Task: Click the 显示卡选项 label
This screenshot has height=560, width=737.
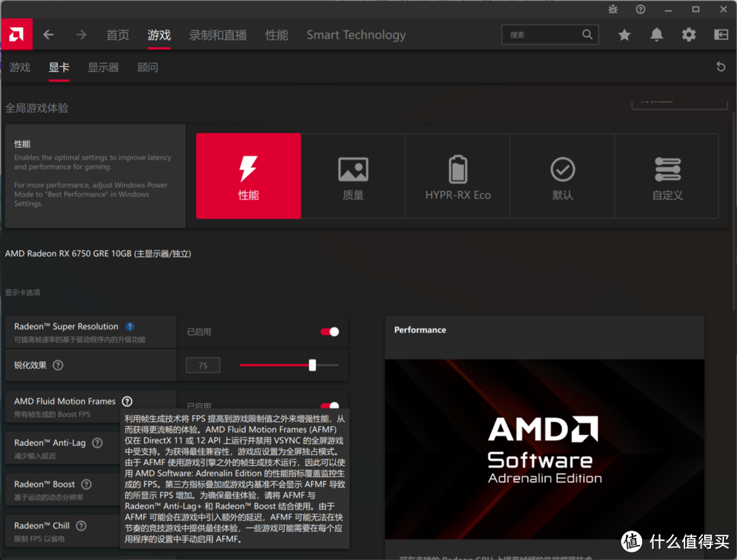Action: (23, 292)
